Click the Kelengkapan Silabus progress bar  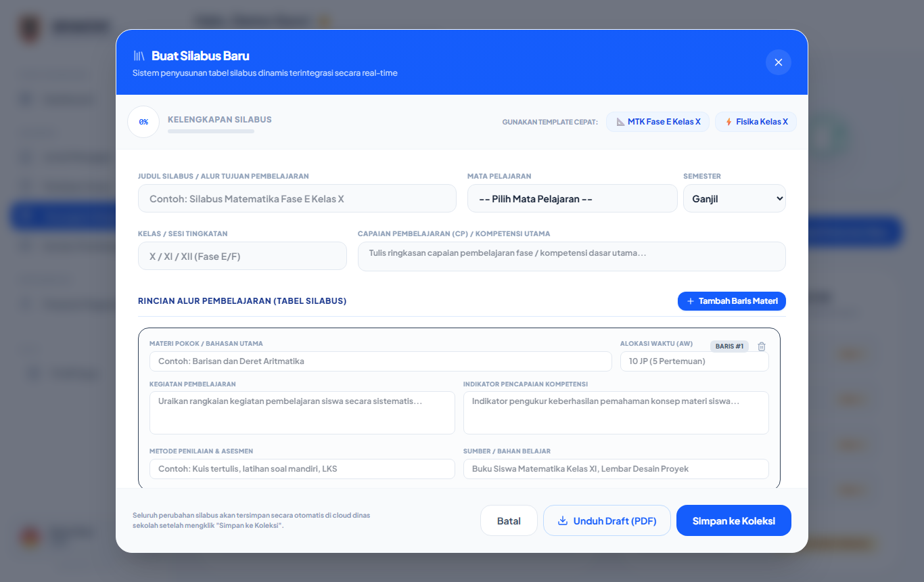(211, 131)
